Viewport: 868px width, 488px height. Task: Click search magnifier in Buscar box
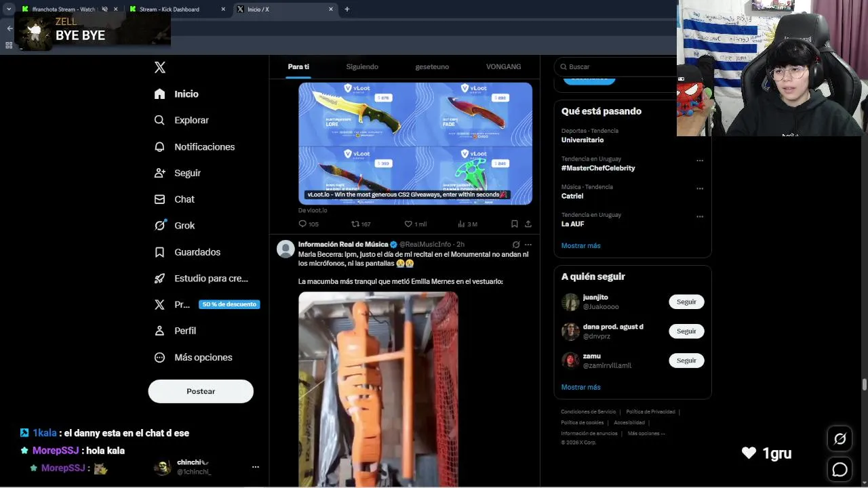563,66
